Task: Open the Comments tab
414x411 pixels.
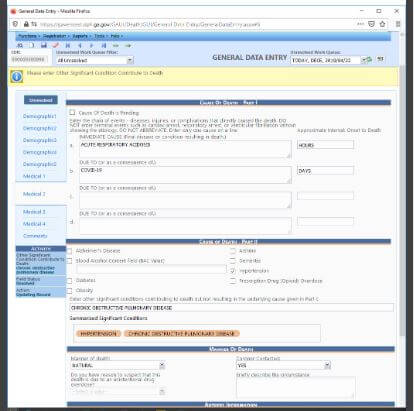Action: click(x=35, y=236)
